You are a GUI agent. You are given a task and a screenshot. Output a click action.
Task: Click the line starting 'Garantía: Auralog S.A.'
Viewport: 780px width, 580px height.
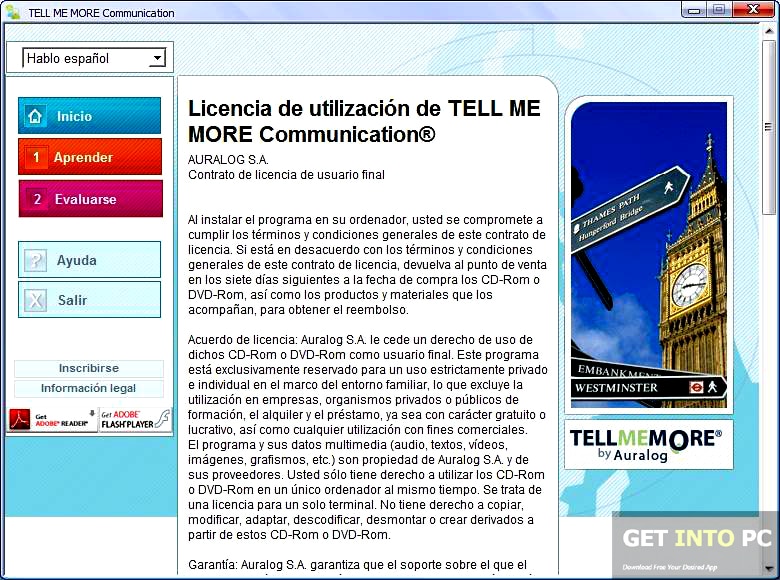(x=357, y=565)
